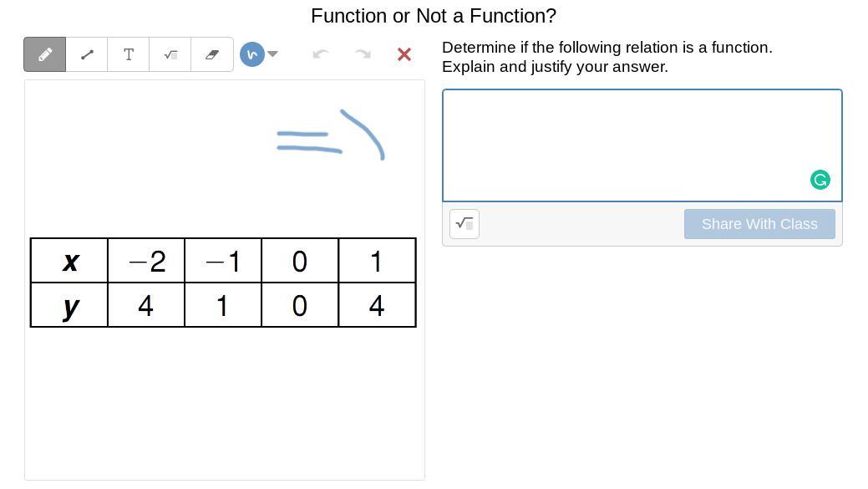This screenshot has width=868, height=489.
Task: Clear the sketch with red X
Action: pos(404,54)
